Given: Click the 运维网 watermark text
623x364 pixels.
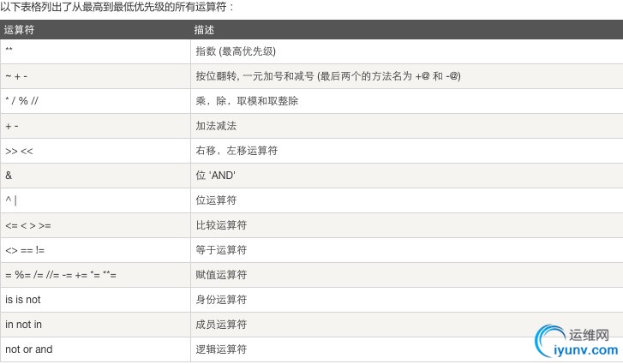Looking at the screenshot, I should (x=588, y=334).
